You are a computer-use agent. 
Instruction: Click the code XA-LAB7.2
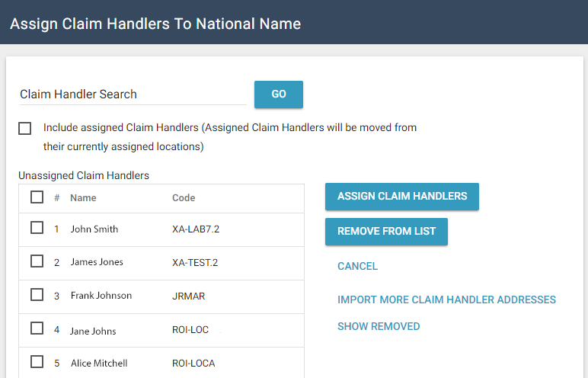[196, 229]
